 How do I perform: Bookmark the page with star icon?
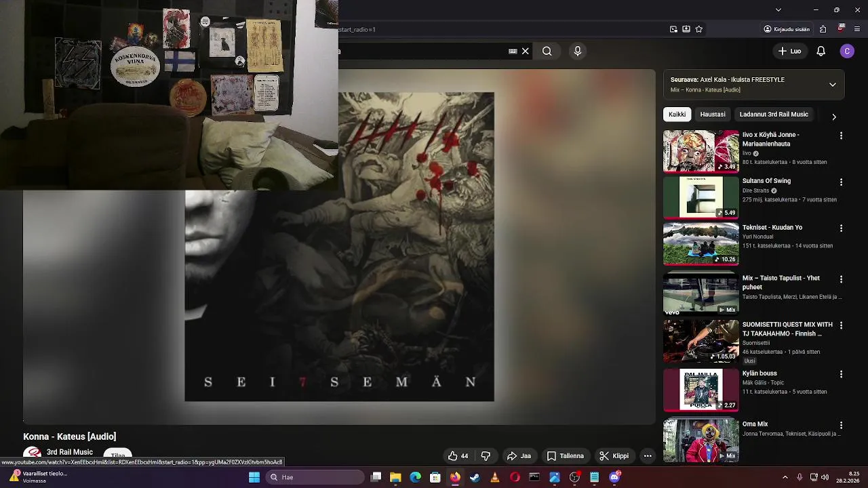(698, 29)
